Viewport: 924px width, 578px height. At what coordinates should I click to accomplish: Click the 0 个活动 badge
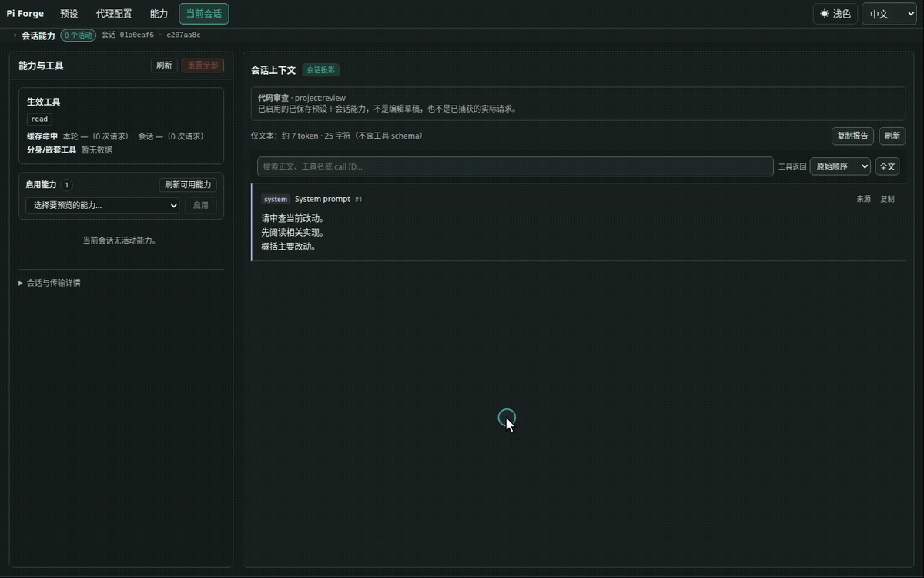point(79,35)
